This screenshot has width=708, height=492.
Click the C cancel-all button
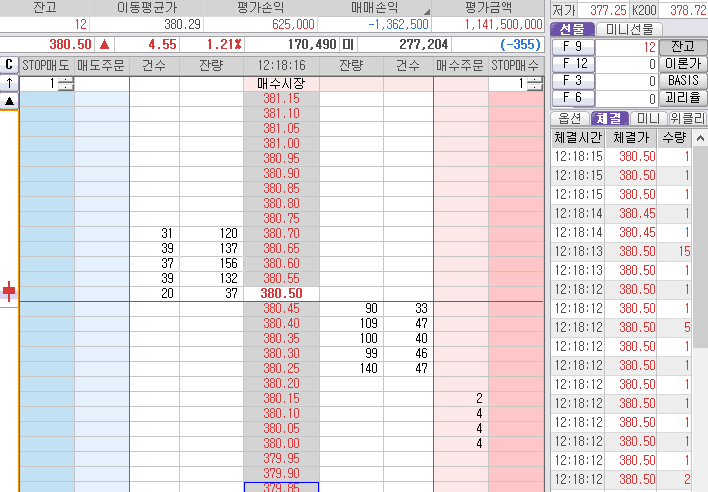(x=9, y=65)
